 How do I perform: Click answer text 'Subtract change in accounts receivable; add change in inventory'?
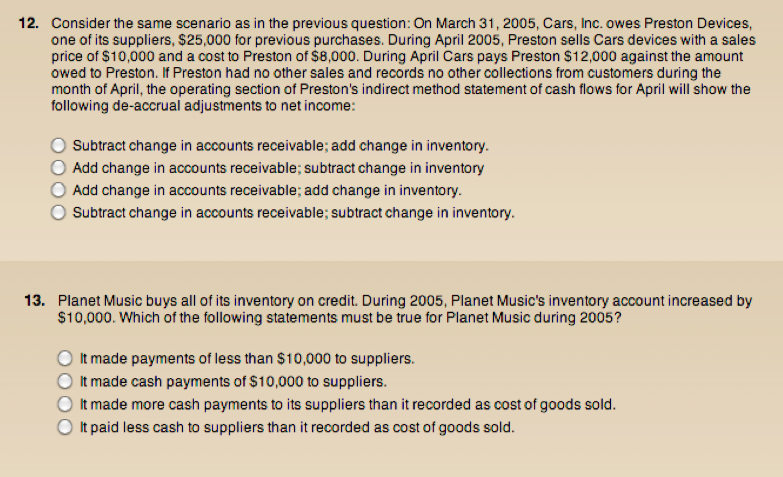281,146
